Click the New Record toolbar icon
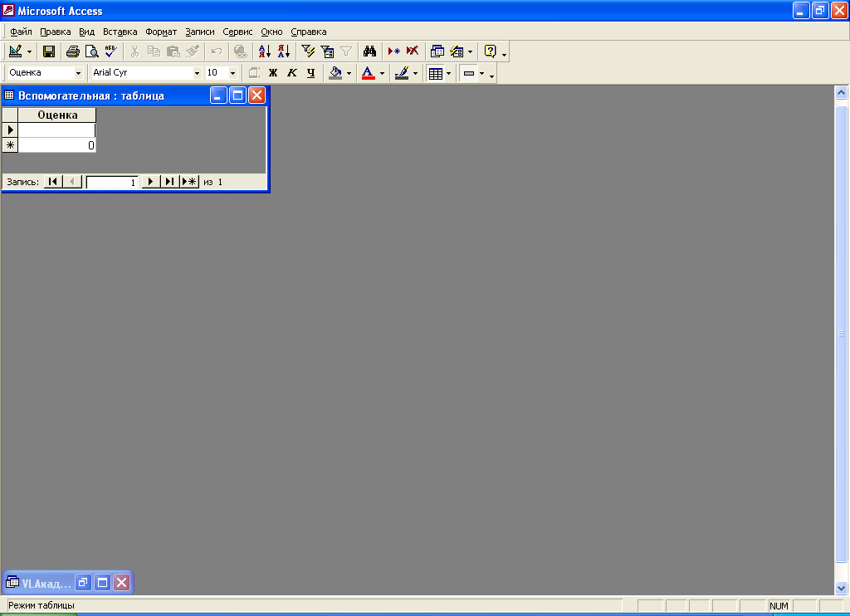The height and width of the screenshot is (616, 850). point(394,51)
